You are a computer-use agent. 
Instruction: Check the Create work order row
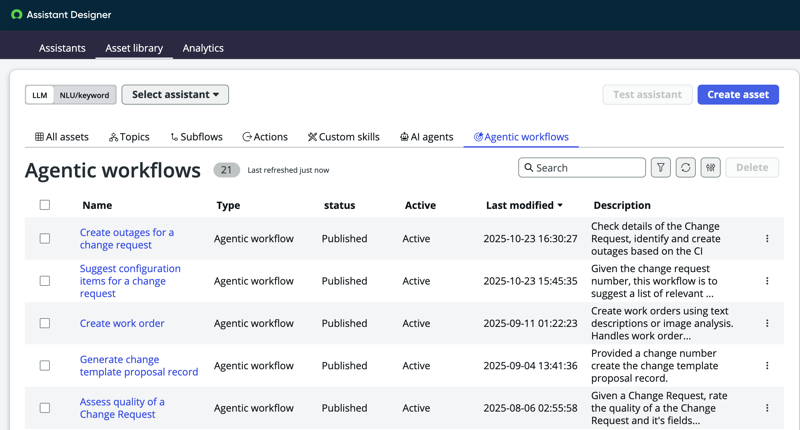pyautogui.click(x=45, y=323)
